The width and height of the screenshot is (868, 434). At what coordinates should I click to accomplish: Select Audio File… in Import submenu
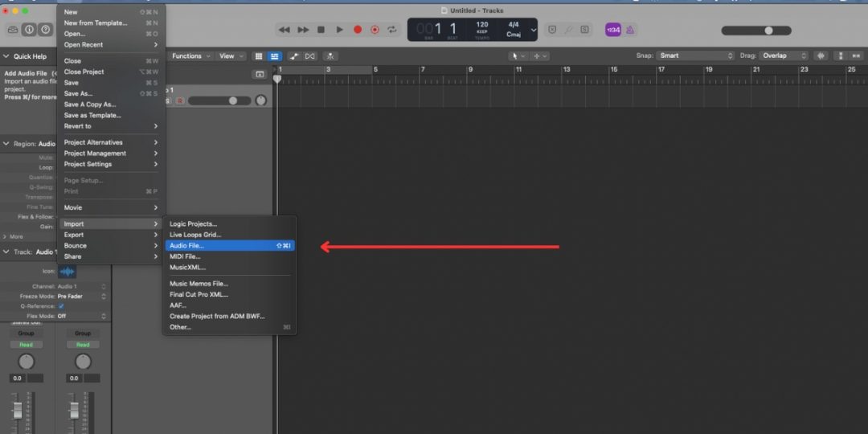tap(230, 245)
